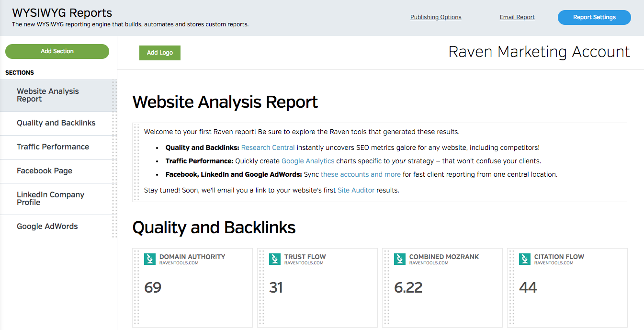Image resolution: width=644 pixels, height=330 pixels.
Task: Follow the Research Central link
Action: coord(268,148)
